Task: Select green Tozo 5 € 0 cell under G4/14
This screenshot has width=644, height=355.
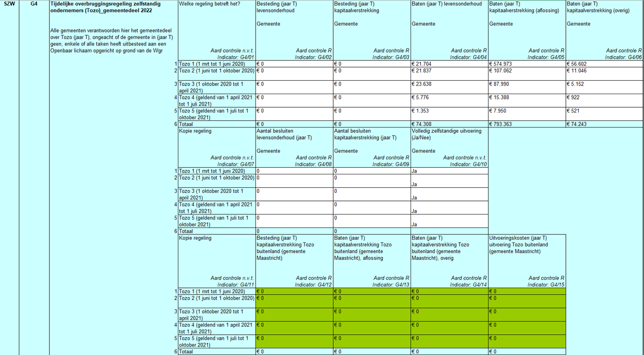Action: [449, 341]
